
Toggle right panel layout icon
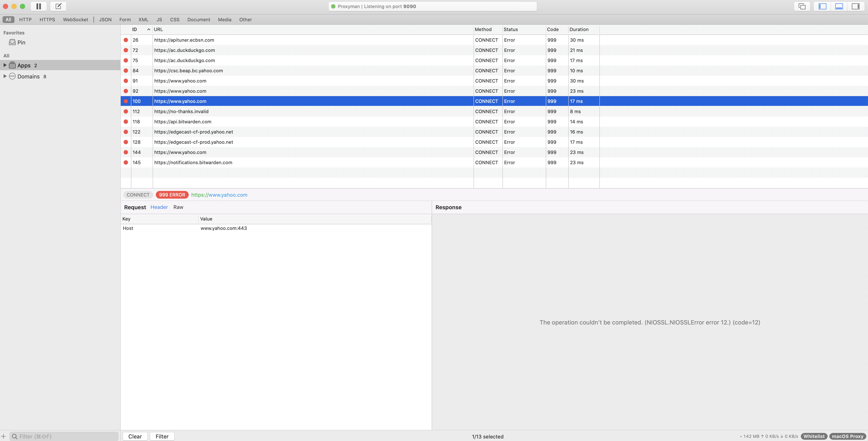(x=855, y=6)
